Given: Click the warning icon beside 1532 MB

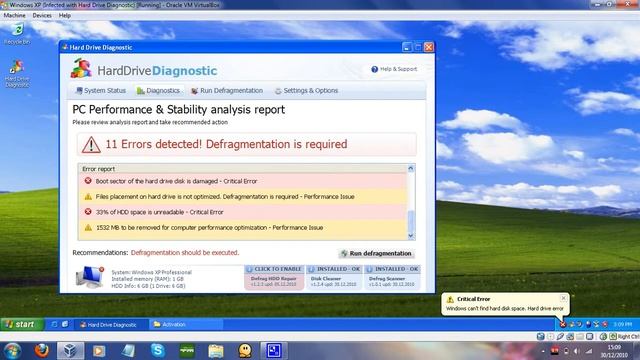Looking at the screenshot, I should tap(88, 227).
